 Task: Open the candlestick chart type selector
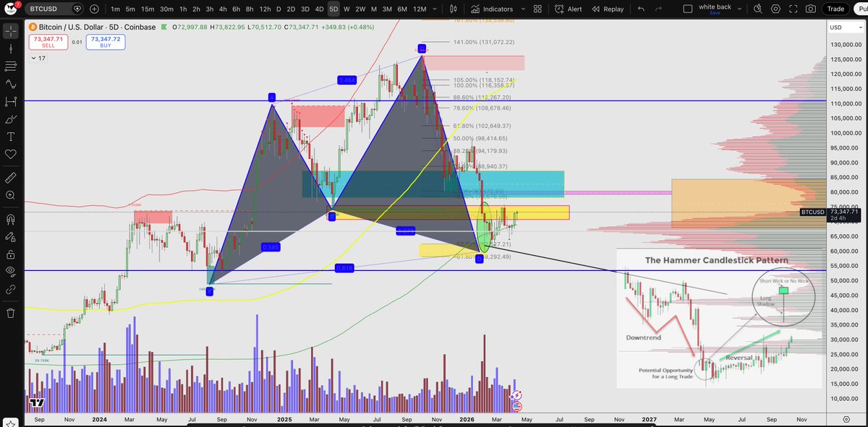[x=454, y=9]
